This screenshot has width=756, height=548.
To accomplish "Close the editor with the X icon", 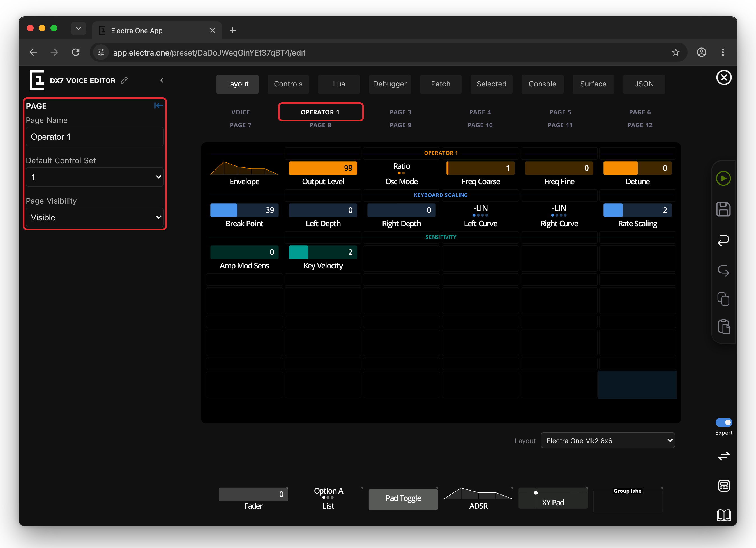I will [x=724, y=78].
